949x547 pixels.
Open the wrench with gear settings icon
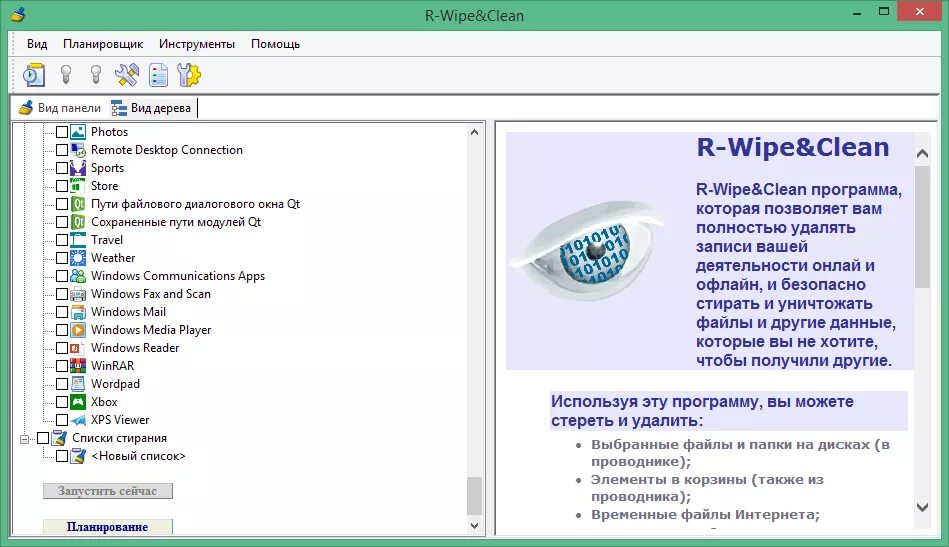tap(189, 75)
